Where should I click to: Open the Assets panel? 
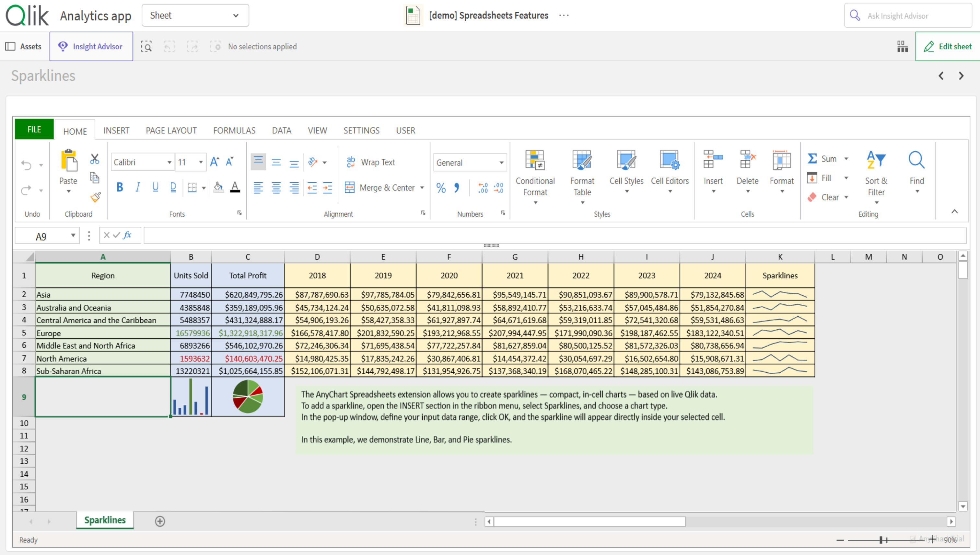(x=24, y=47)
